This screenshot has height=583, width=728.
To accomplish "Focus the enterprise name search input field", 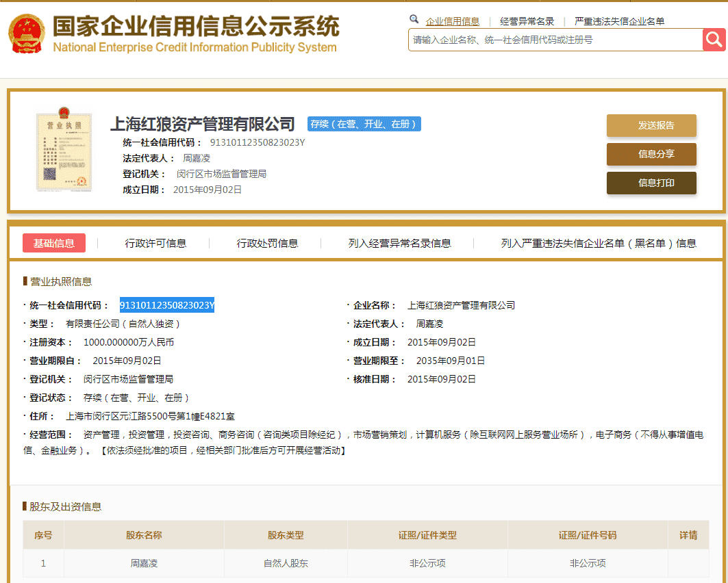I will coord(555,40).
